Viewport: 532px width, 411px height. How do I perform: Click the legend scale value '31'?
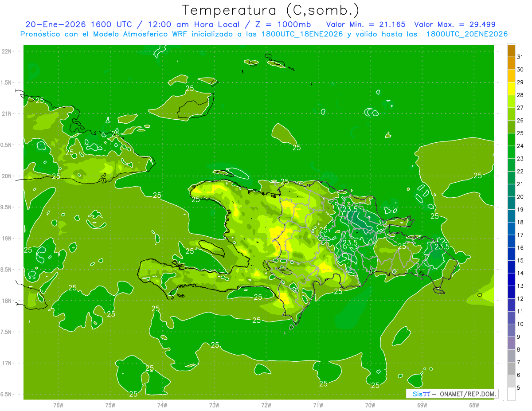[x=520, y=57]
